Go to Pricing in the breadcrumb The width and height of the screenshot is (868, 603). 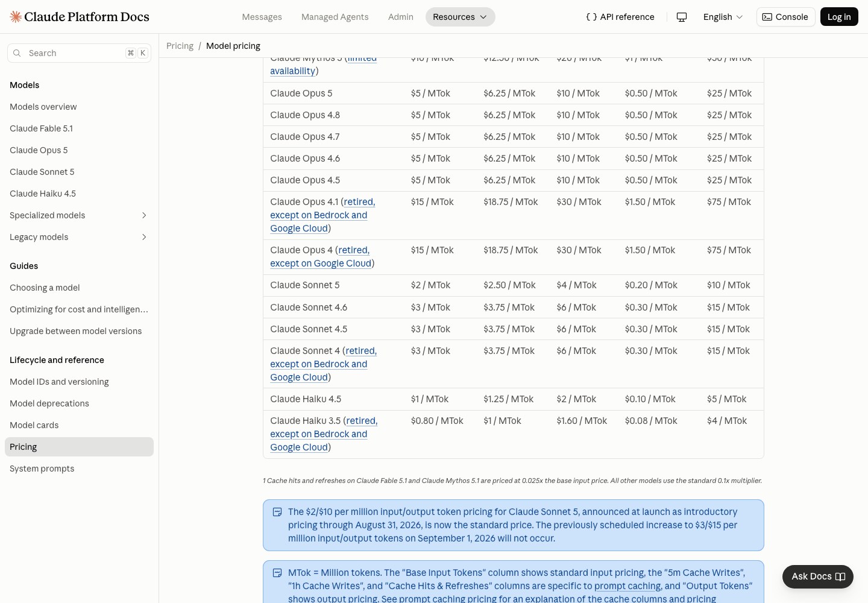(180, 46)
